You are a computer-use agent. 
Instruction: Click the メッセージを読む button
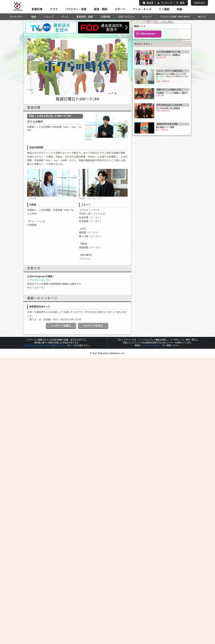tap(61, 326)
